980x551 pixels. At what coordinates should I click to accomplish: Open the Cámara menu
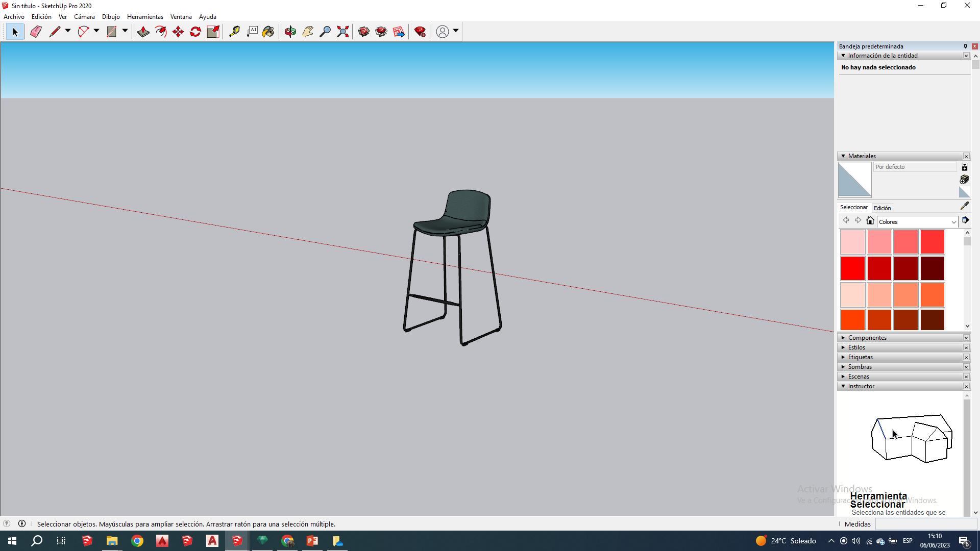pyautogui.click(x=84, y=17)
